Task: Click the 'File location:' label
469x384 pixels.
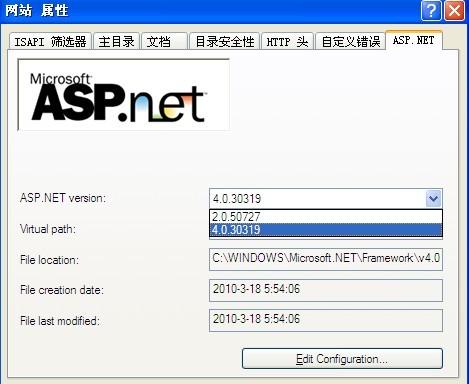Action: (49, 260)
